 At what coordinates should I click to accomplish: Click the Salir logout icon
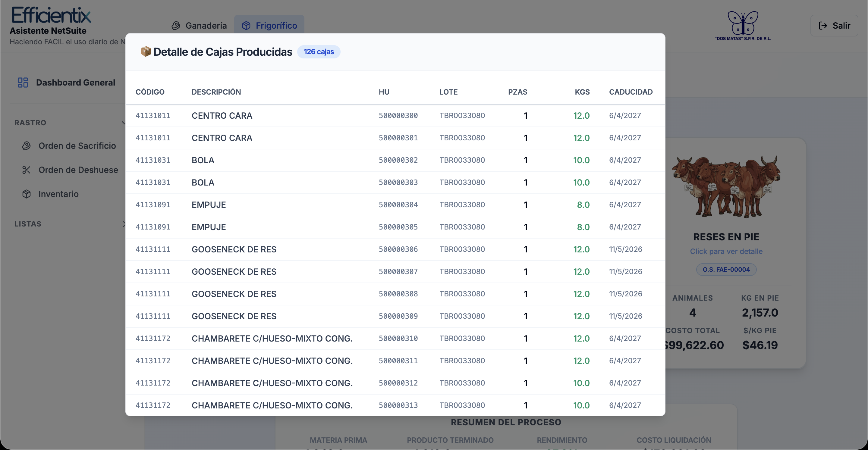pyautogui.click(x=823, y=26)
